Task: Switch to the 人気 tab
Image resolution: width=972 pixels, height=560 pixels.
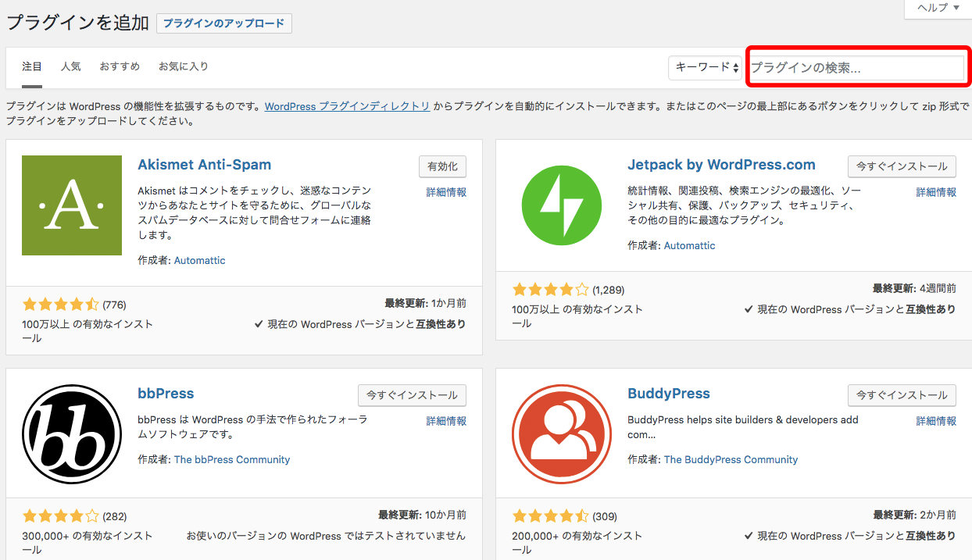Action: [x=70, y=66]
